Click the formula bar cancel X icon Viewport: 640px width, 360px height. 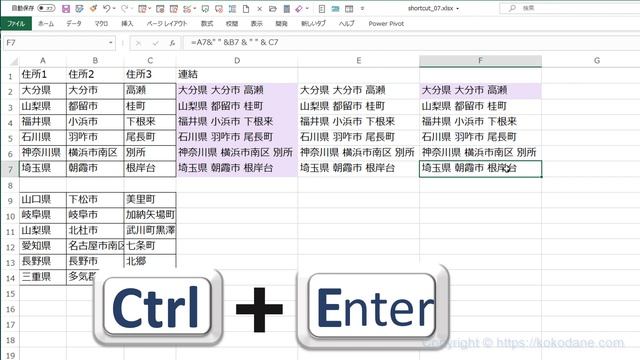point(138,43)
